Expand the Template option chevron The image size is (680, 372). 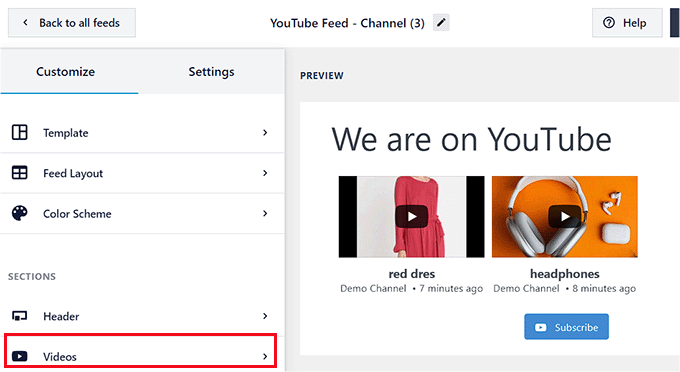coord(265,132)
